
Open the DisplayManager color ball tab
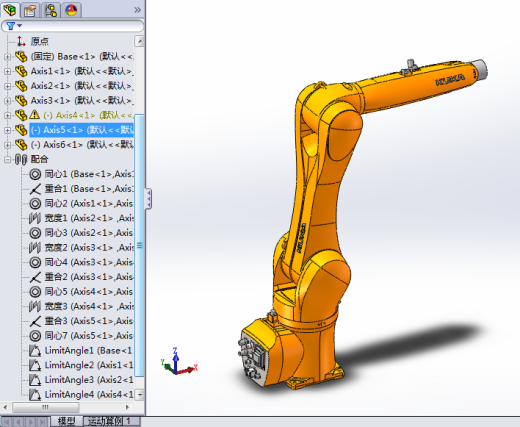click(x=71, y=10)
